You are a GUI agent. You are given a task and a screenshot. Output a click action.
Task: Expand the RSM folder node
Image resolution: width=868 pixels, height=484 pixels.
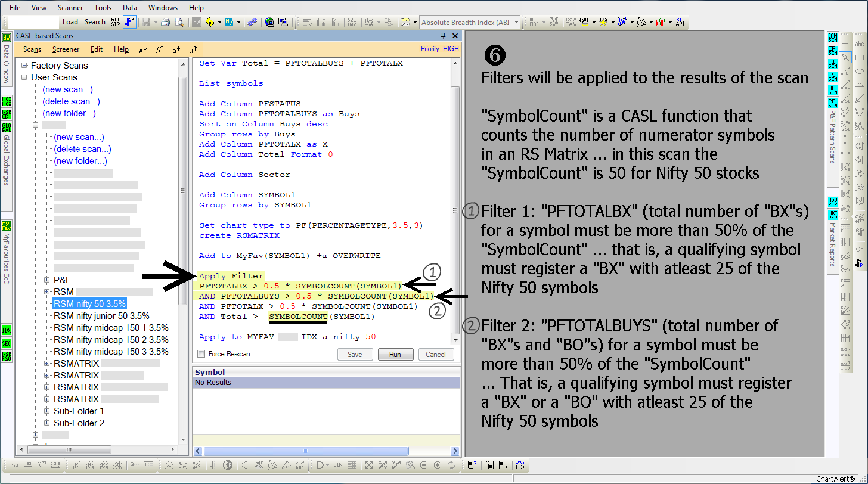47,291
